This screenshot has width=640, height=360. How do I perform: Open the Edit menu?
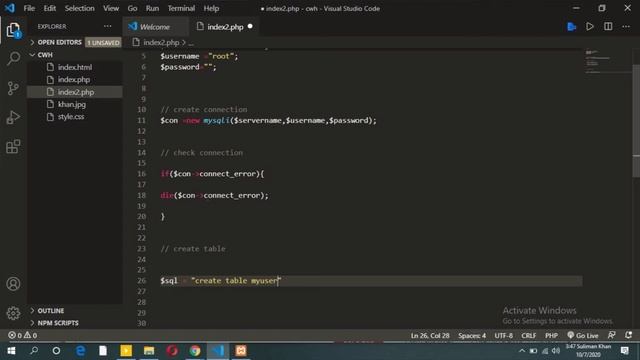coord(50,8)
